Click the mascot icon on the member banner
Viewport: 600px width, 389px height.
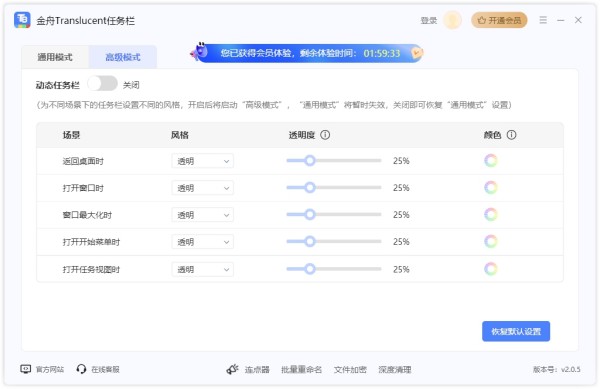coord(200,52)
